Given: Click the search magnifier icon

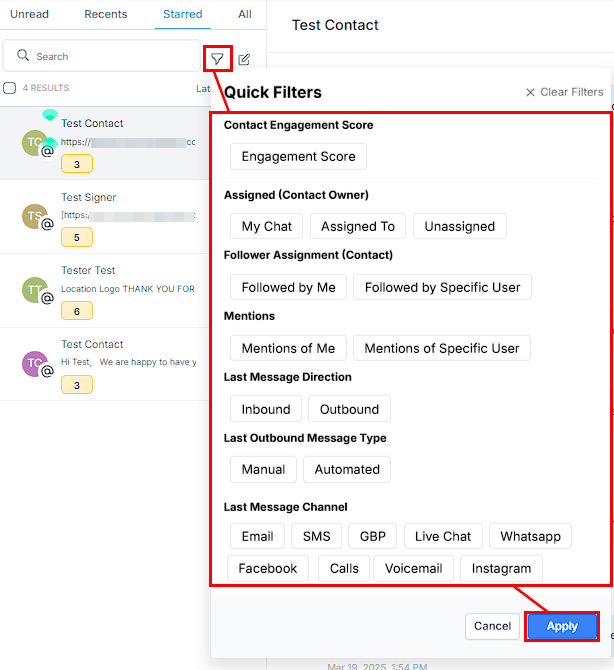Looking at the screenshot, I should [23, 56].
